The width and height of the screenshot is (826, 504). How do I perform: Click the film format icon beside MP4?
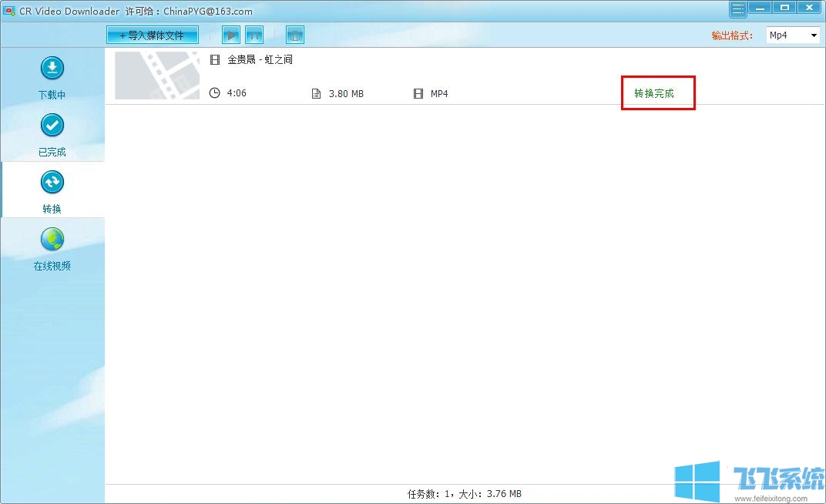tap(418, 94)
